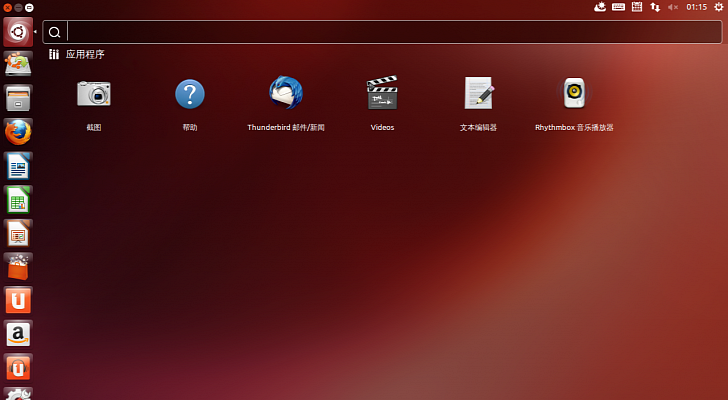Image resolution: width=728 pixels, height=400 pixels.
Task: Launch Firefox from the launcher
Action: [x=18, y=132]
